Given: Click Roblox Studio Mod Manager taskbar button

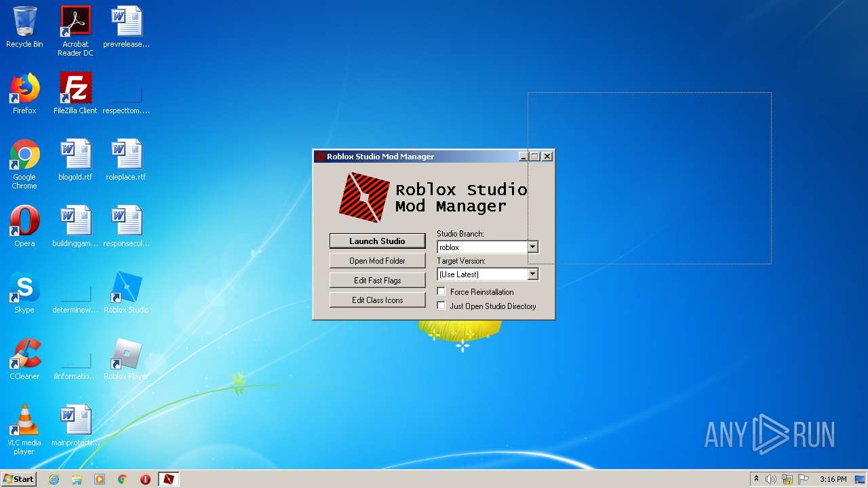Looking at the screenshot, I should pyautogui.click(x=168, y=479).
